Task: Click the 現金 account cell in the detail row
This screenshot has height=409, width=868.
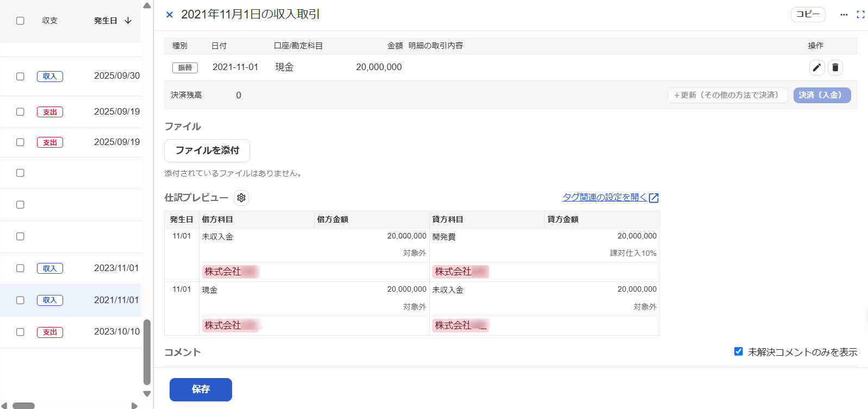Action: click(284, 67)
